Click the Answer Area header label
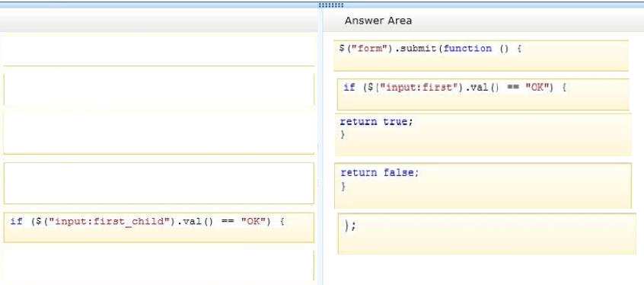Image resolution: width=644 pixels, height=285 pixels. click(378, 21)
